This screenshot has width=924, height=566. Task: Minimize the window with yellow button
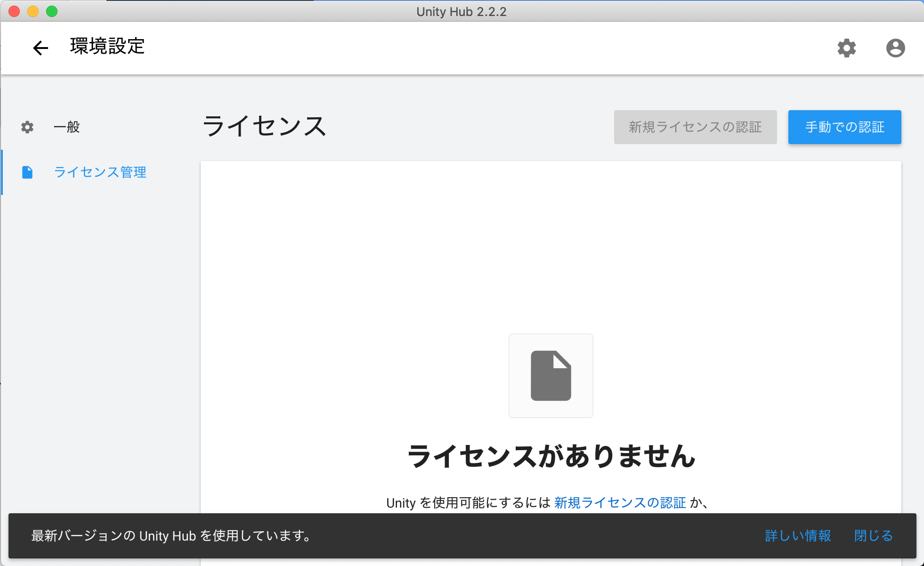33,11
